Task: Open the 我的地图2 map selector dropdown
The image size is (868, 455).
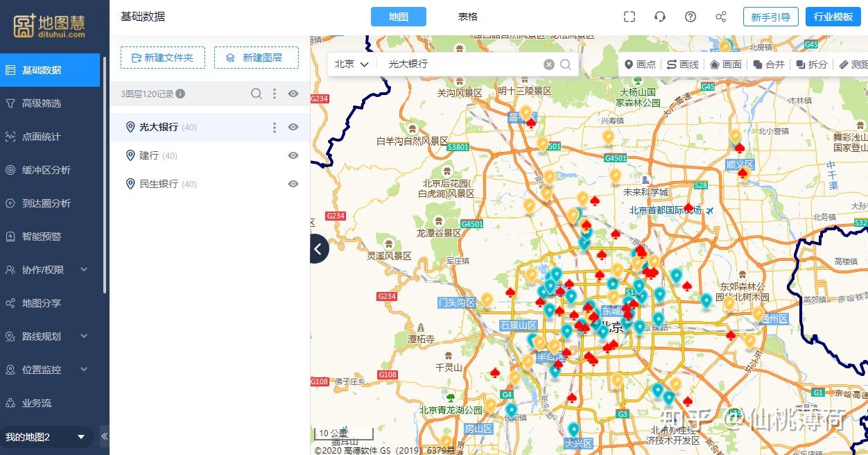Action: pos(46,437)
